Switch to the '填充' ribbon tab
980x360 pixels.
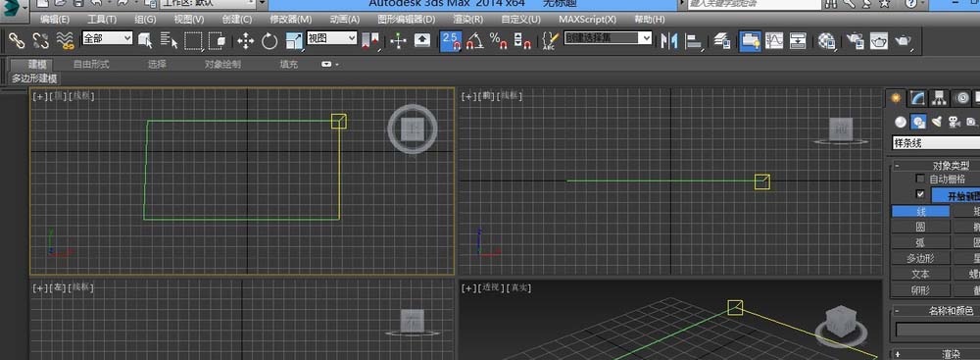pyautogui.click(x=289, y=64)
